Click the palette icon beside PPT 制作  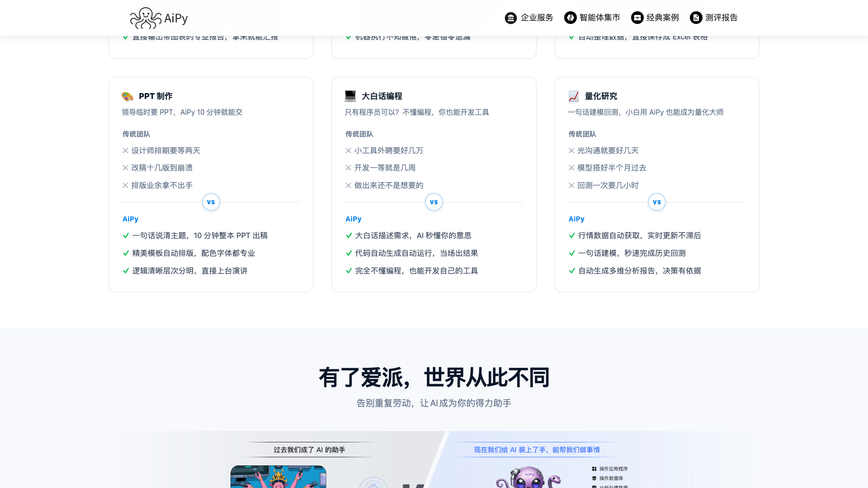127,96
